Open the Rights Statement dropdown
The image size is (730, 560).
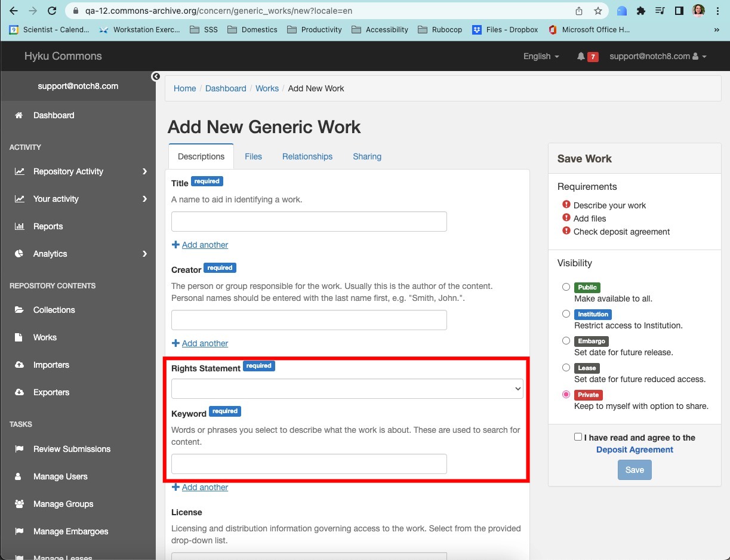tap(347, 388)
